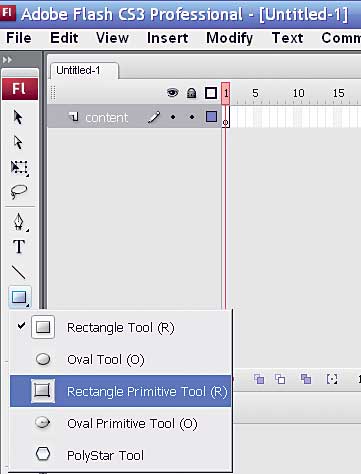This screenshot has height=474, width=361.
Task: Click the red Fl logo in tools panel
Action: point(20,89)
